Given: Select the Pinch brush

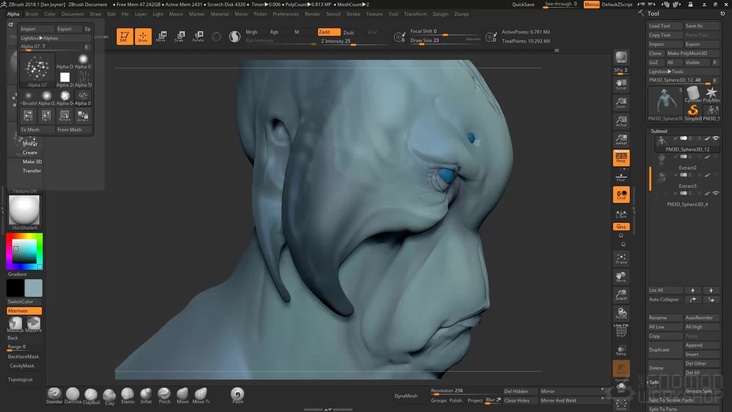Looking at the screenshot, I should tap(164, 393).
